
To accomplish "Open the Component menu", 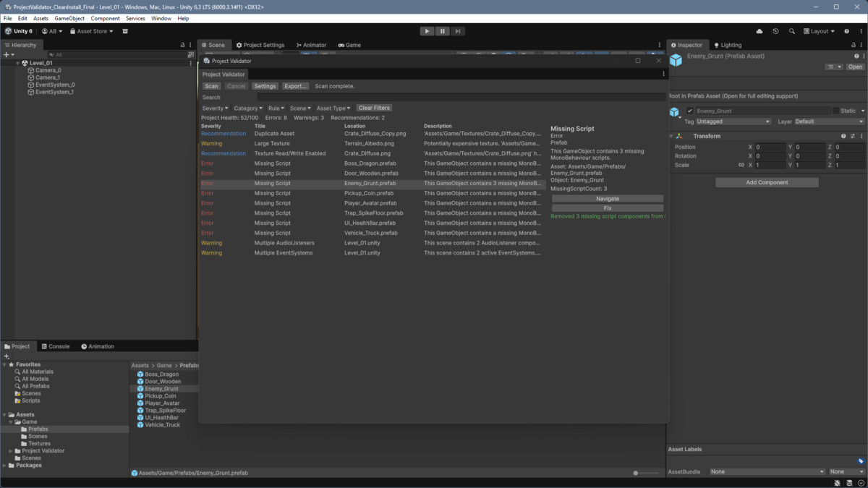I will [106, 18].
